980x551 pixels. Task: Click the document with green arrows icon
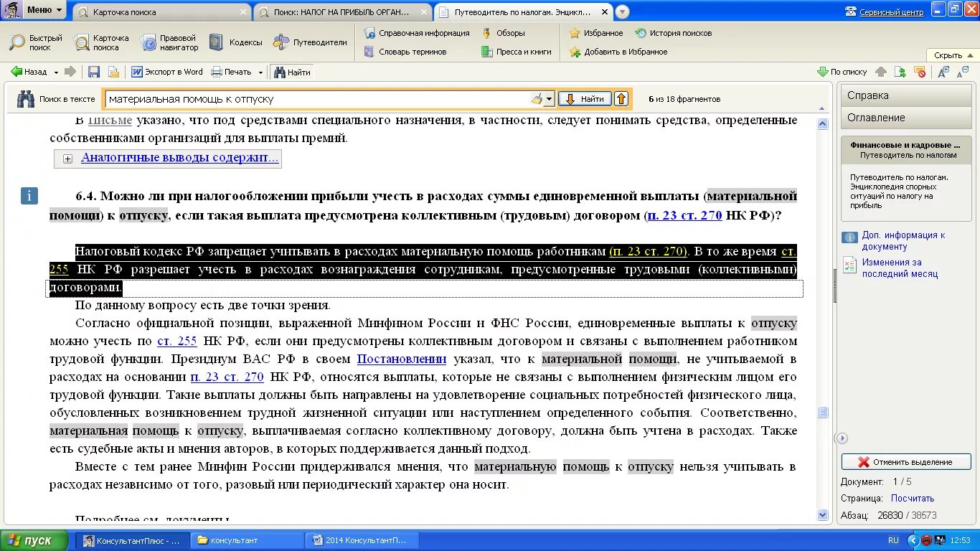pyautogui.click(x=900, y=72)
